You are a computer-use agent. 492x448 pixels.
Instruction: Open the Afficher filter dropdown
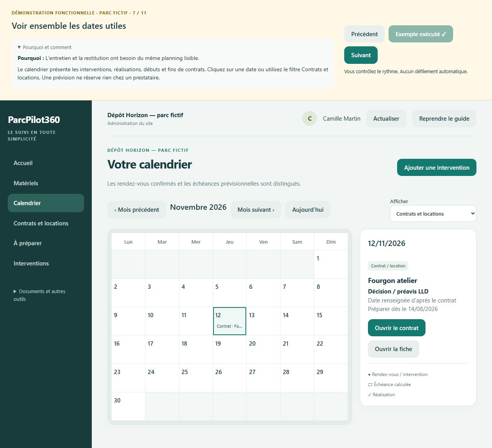pyautogui.click(x=433, y=214)
